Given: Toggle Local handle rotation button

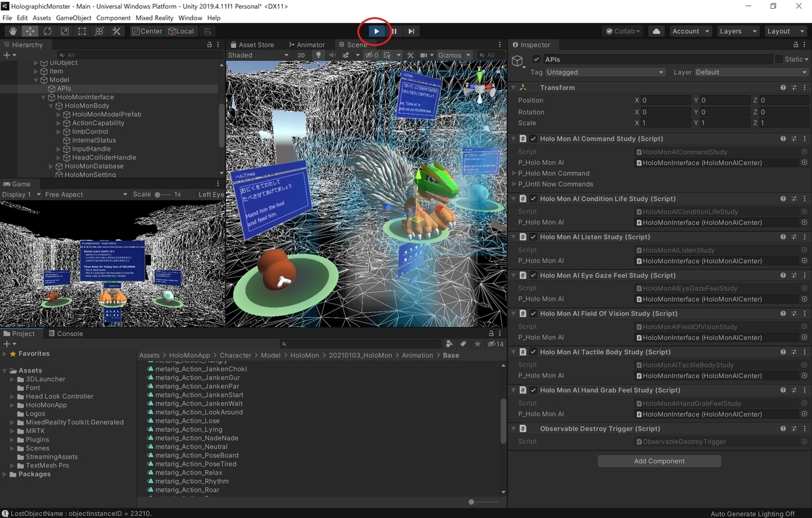Looking at the screenshot, I should pyautogui.click(x=181, y=31).
